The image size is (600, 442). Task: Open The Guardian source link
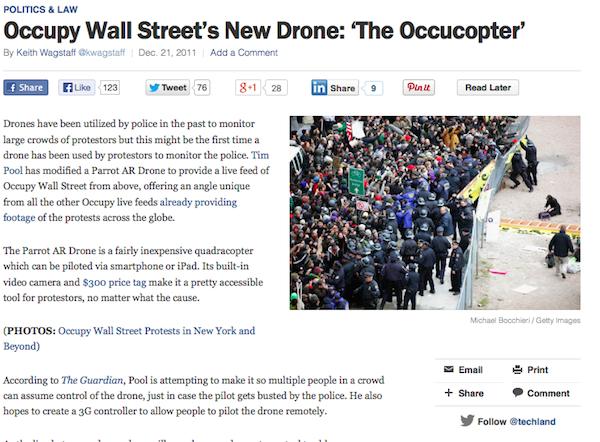click(x=92, y=380)
